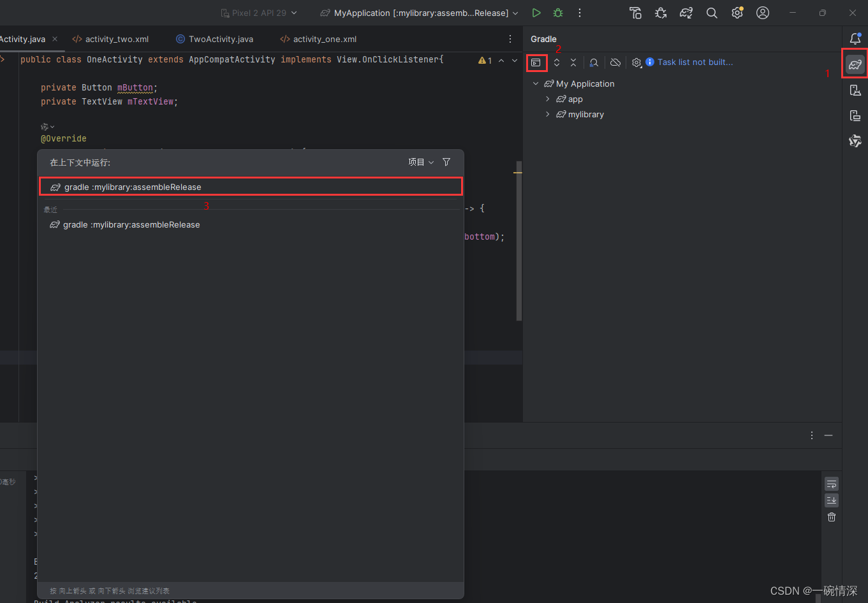This screenshot has height=603, width=868.
Task: Expand the mylibrary module in Gradle tree
Action: (547, 114)
